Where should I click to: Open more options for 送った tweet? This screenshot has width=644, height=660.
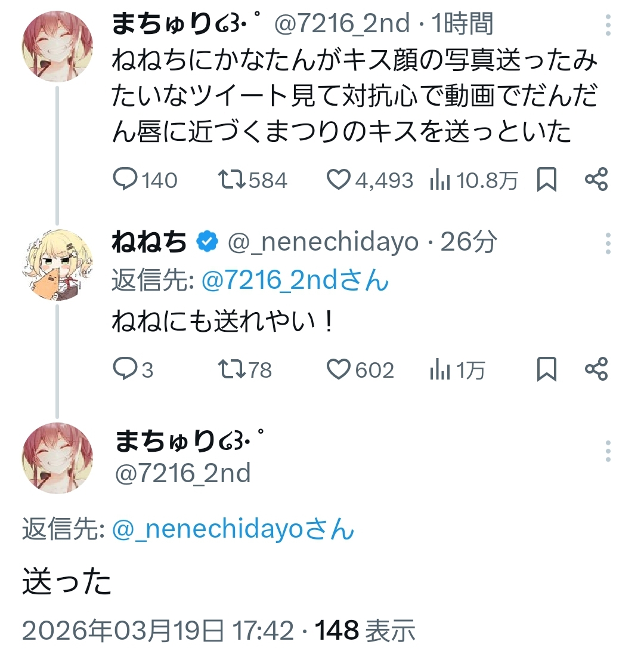click(x=608, y=451)
